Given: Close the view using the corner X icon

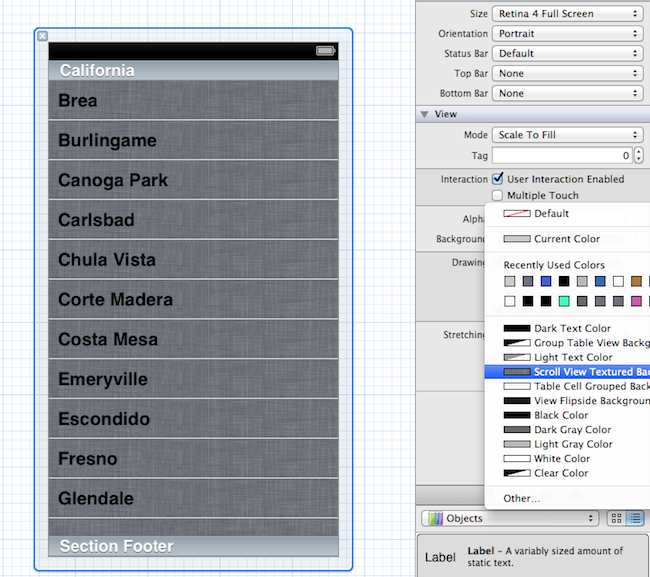Looking at the screenshot, I should click(x=42, y=36).
